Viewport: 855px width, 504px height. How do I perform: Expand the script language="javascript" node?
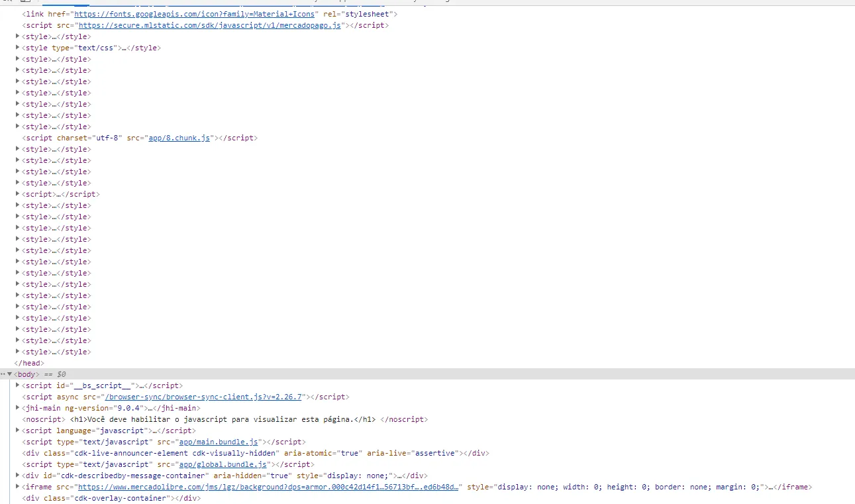pos(18,430)
